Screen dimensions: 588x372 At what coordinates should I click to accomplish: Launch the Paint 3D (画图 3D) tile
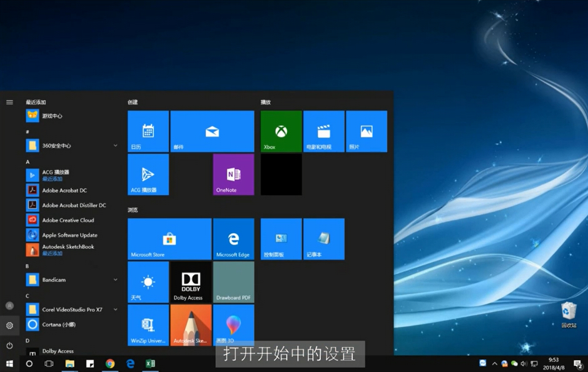(233, 325)
